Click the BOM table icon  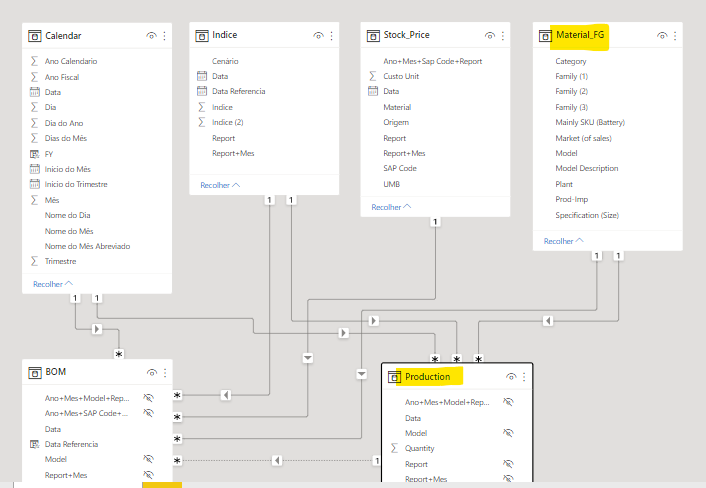click(x=35, y=373)
